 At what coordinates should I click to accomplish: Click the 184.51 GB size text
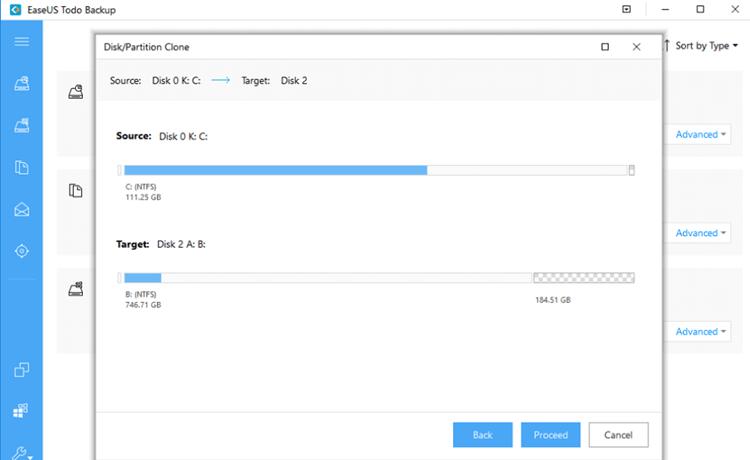coord(553,300)
